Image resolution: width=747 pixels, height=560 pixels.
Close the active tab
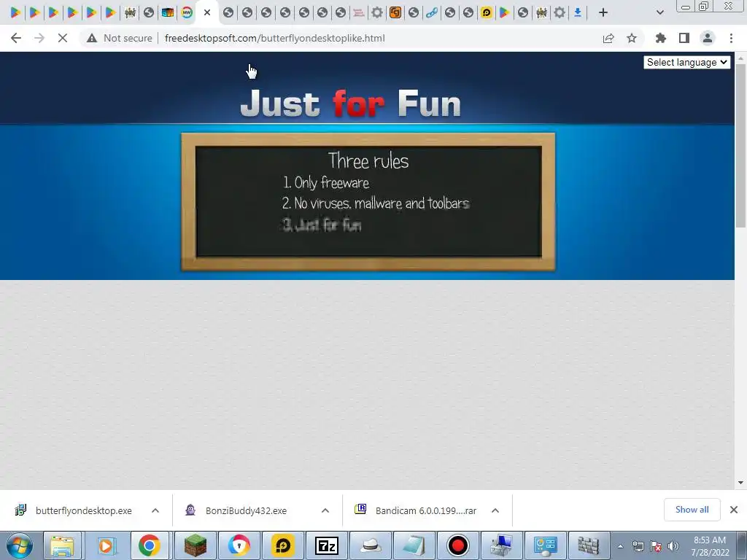206,13
